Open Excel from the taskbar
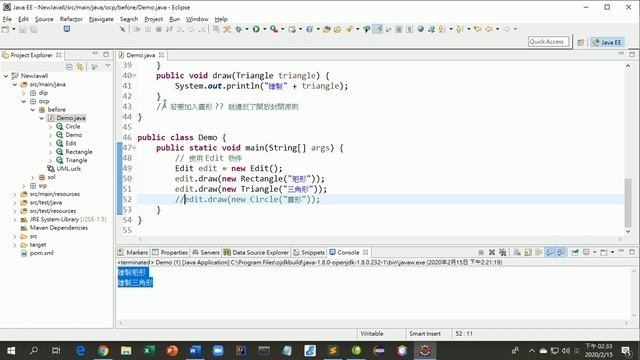The image size is (640, 360). pyautogui.click(x=149, y=350)
